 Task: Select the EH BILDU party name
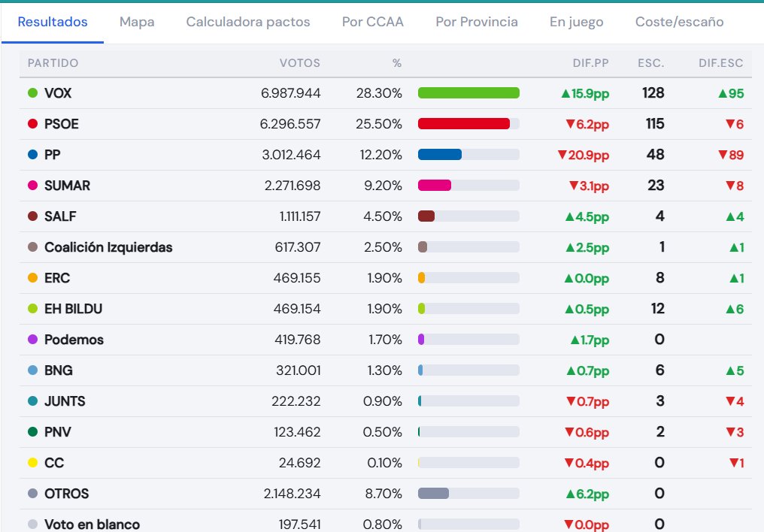(x=73, y=309)
